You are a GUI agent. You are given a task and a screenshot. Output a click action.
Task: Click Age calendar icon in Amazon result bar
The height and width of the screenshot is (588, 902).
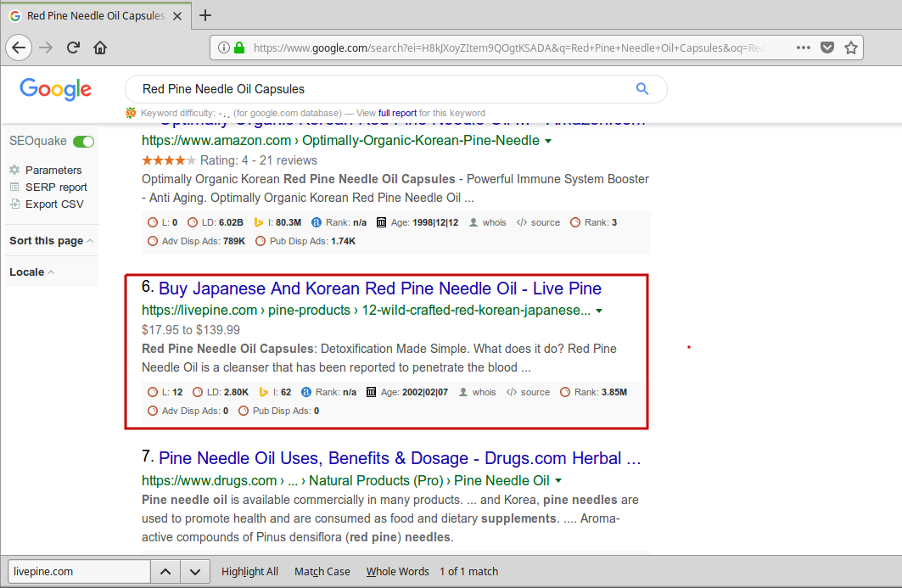(381, 222)
